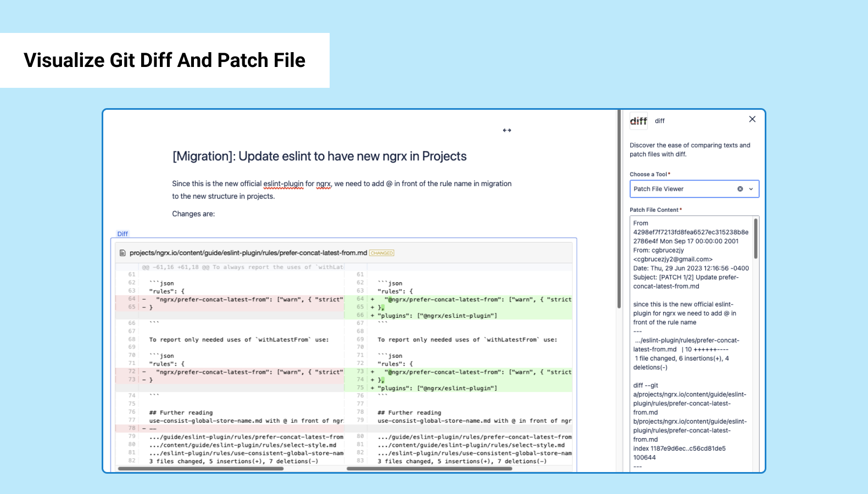Click the Migration page title heading

coord(319,156)
